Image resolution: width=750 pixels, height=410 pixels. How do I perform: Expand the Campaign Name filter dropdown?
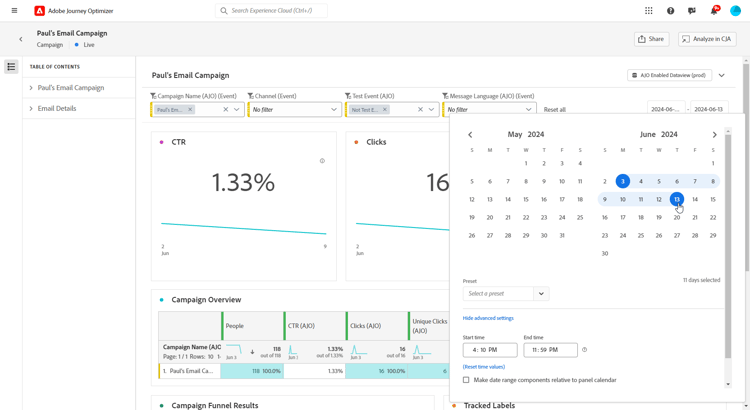tap(237, 110)
